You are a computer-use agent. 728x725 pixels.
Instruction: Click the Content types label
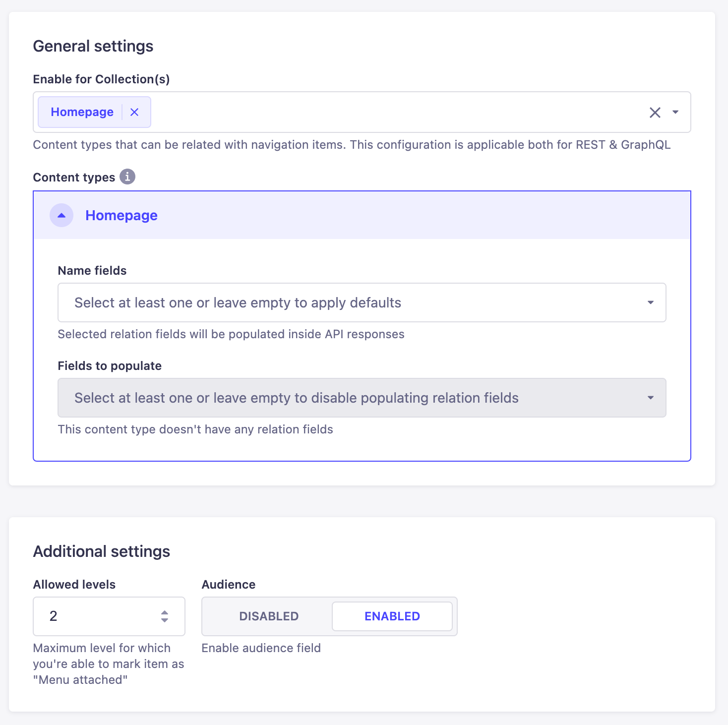coord(74,178)
